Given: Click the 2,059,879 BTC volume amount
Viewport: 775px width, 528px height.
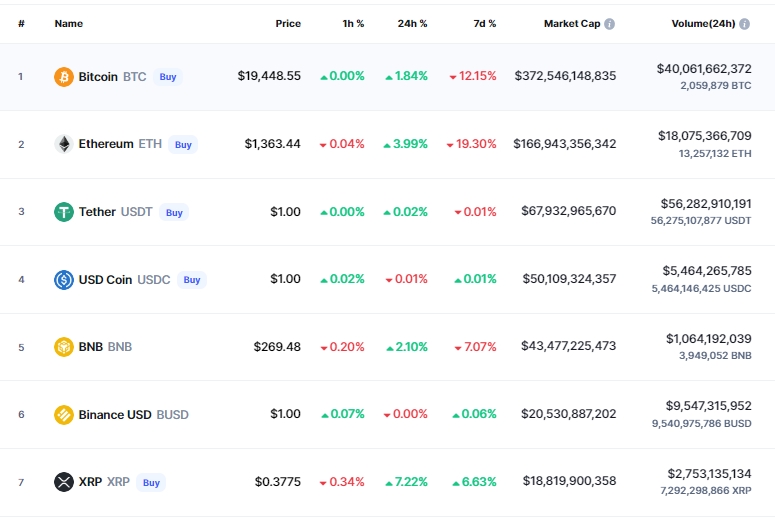Looking at the screenshot, I should (x=716, y=86).
